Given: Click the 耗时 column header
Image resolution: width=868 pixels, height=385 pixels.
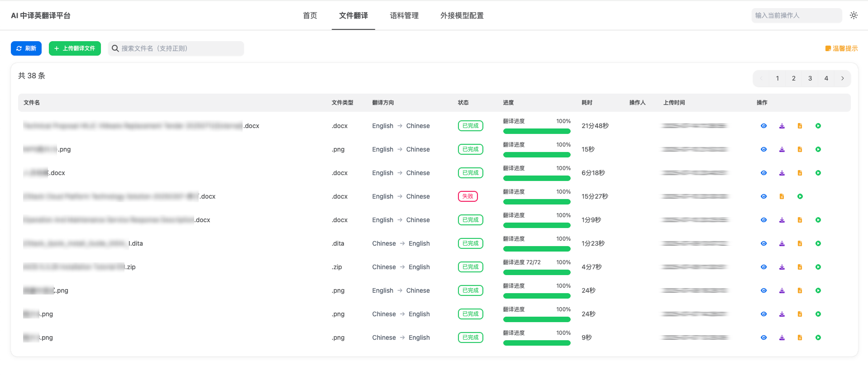Looking at the screenshot, I should tap(587, 103).
